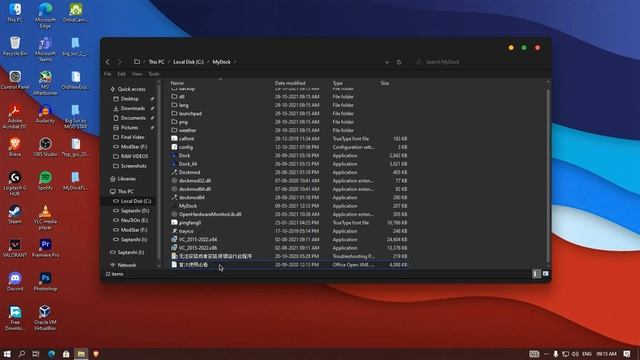Screen dimensions: 640x360
Task: Open Microsoft Teams desktop shortcut
Action: tap(45, 49)
